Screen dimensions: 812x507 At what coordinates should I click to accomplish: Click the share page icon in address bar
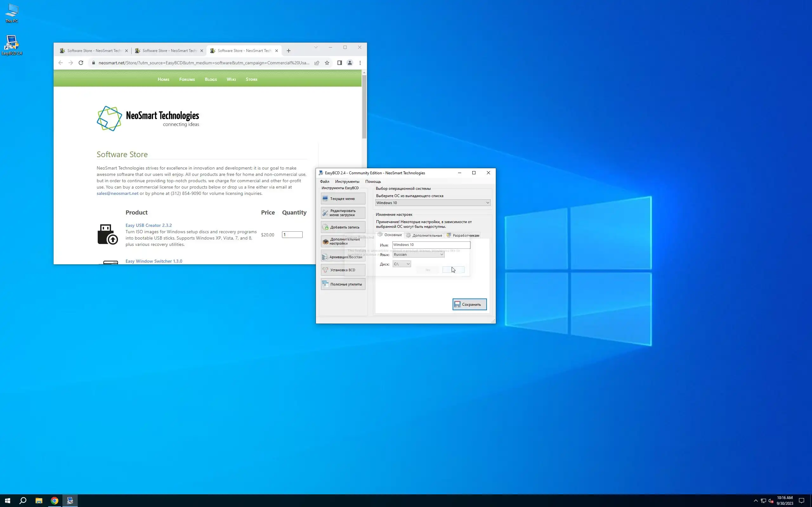317,63
